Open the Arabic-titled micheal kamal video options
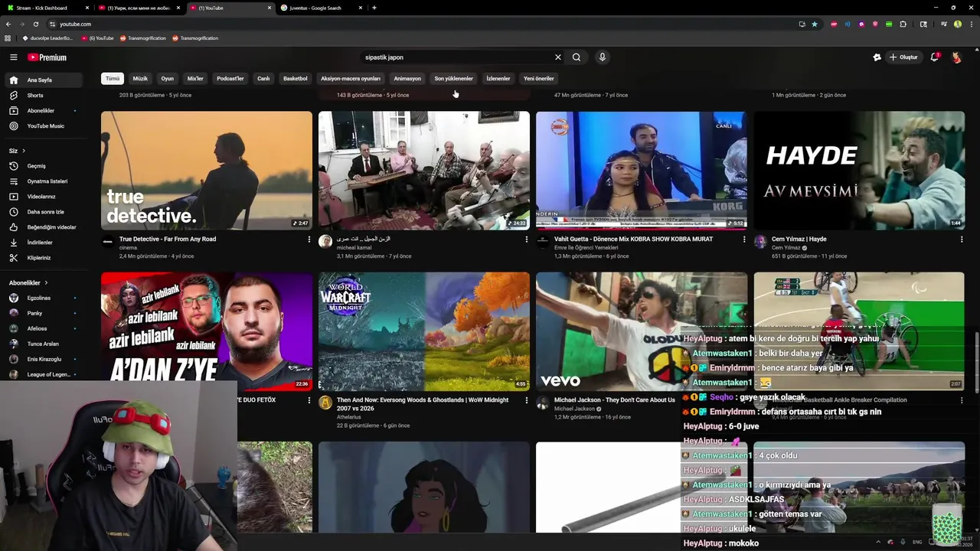 [x=526, y=240]
